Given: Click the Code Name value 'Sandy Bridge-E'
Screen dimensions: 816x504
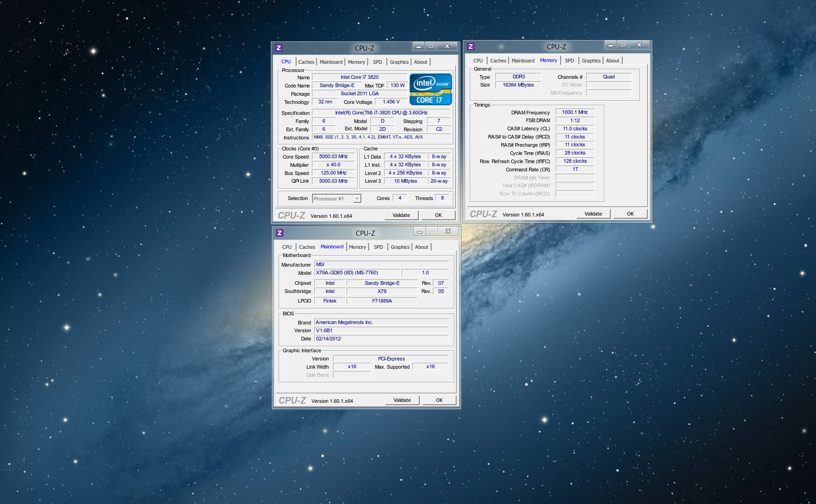Looking at the screenshot, I should point(337,85).
